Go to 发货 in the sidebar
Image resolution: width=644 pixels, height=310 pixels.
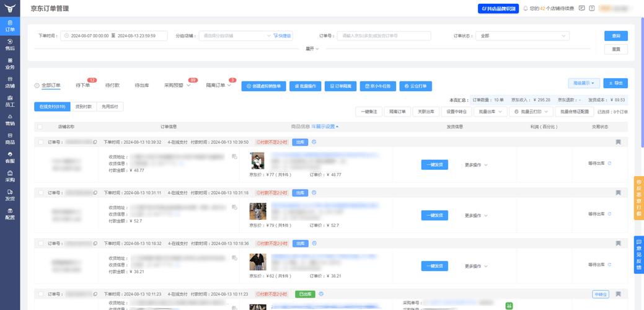click(x=10, y=195)
